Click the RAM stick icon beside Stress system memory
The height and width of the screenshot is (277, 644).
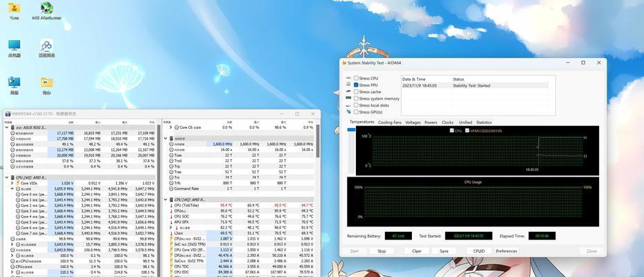(349, 98)
